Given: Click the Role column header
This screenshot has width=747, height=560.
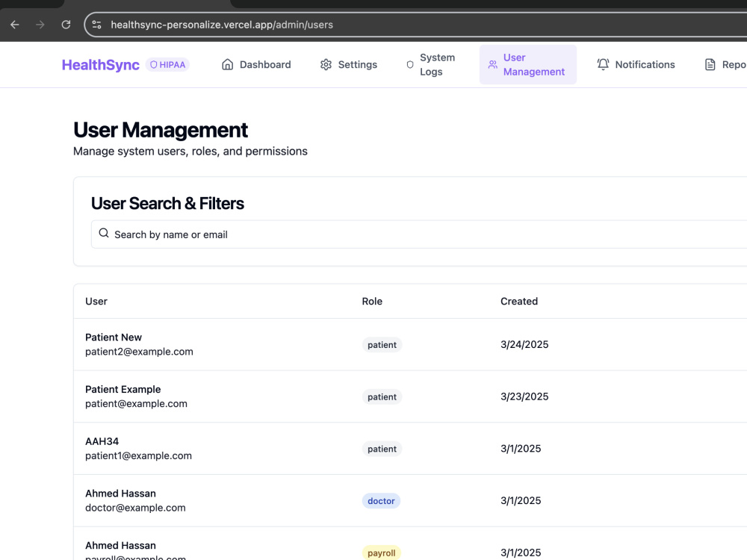Looking at the screenshot, I should pyautogui.click(x=372, y=302).
